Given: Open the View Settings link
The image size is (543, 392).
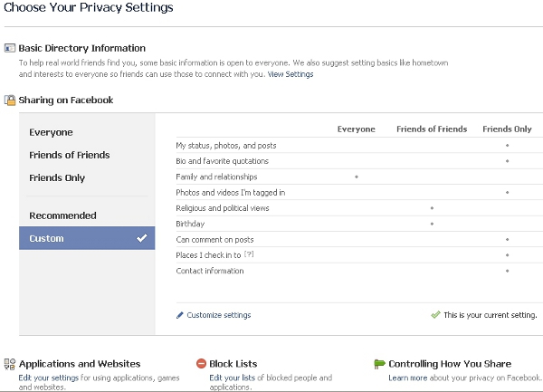Looking at the screenshot, I should 291,74.
